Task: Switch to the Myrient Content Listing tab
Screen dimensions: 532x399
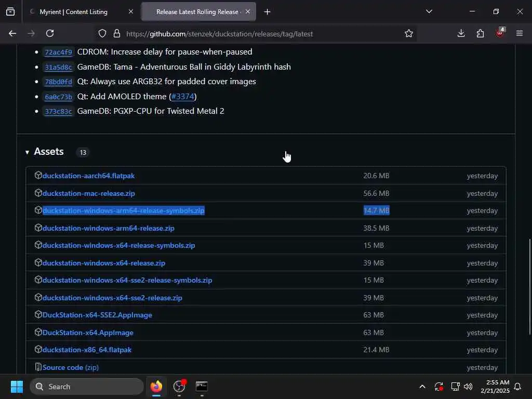Action: click(74, 12)
